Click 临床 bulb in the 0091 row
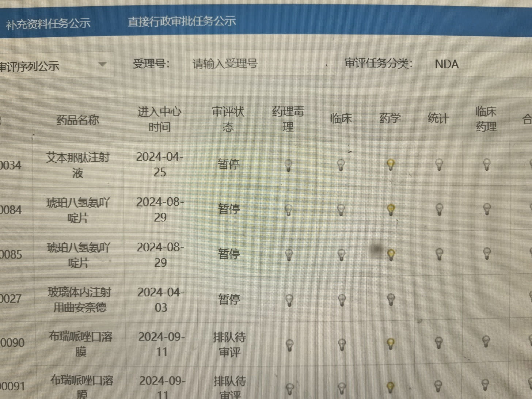Screen dimensions: 532x399 pos(342,388)
